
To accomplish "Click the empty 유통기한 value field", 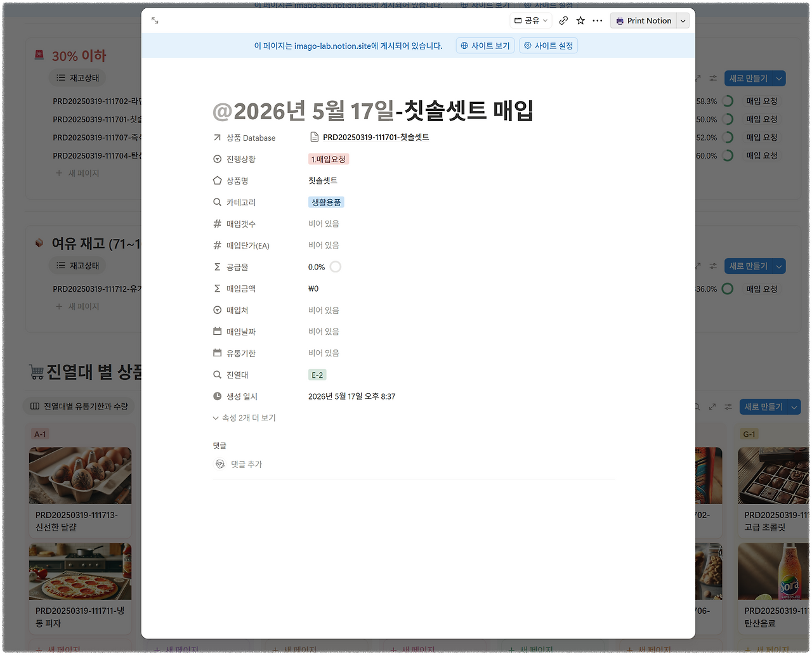I will click(324, 353).
